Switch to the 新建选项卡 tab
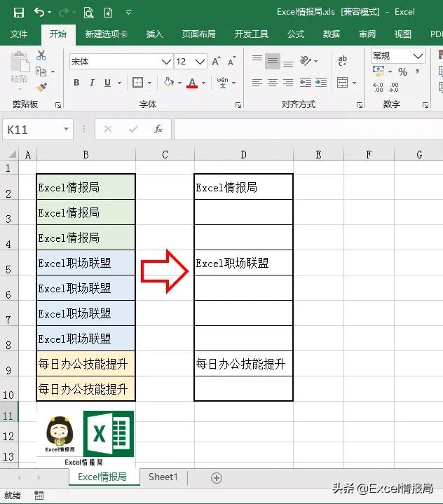 (106, 34)
